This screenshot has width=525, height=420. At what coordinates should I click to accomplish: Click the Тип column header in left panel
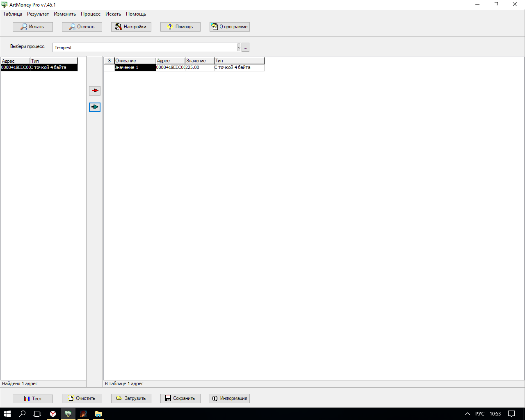(x=54, y=61)
